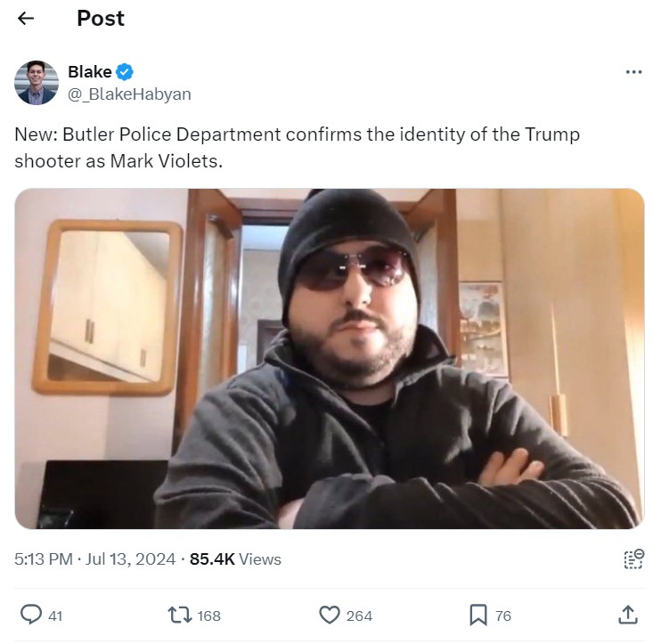653x644 pixels.
Task: View the 85.4K Views analytics
Action: pos(235,558)
